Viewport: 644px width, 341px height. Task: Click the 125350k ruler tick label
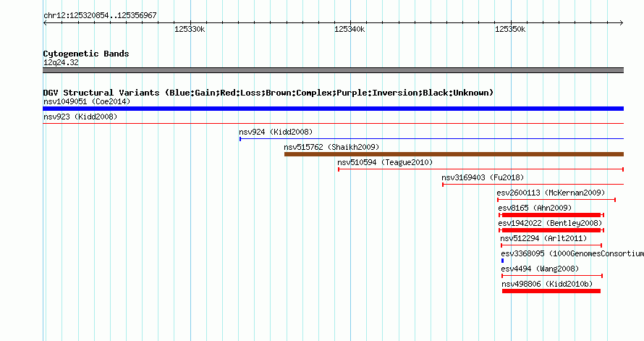tap(510, 29)
